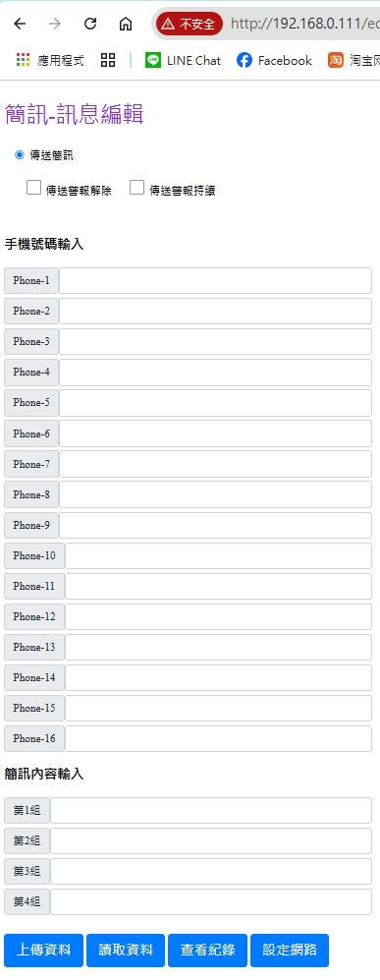Image resolution: width=380 pixels, height=980 pixels.
Task: Open 設定網路 network settings button
Action: coord(290,951)
